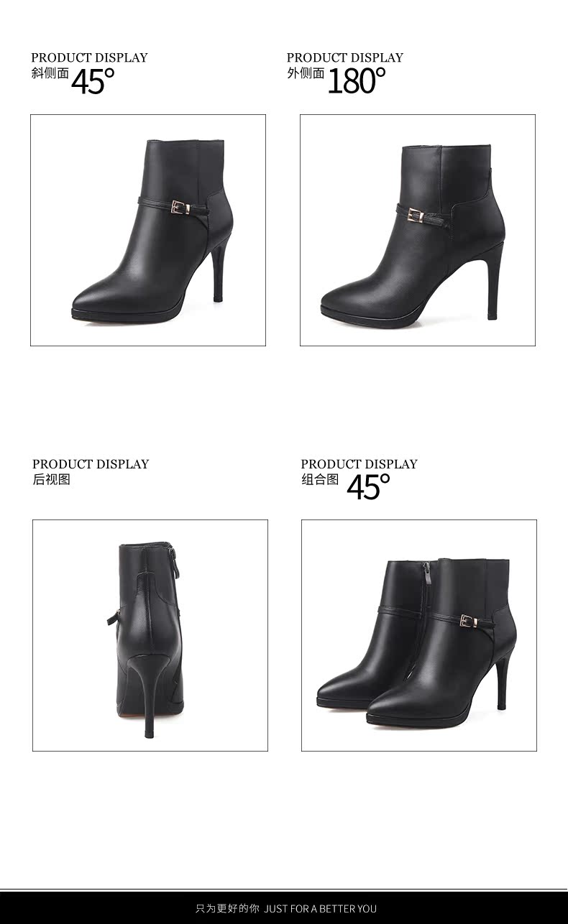Click the 45° oblique side boot photo
Viewport: 568px width, 924px height.
(148, 230)
